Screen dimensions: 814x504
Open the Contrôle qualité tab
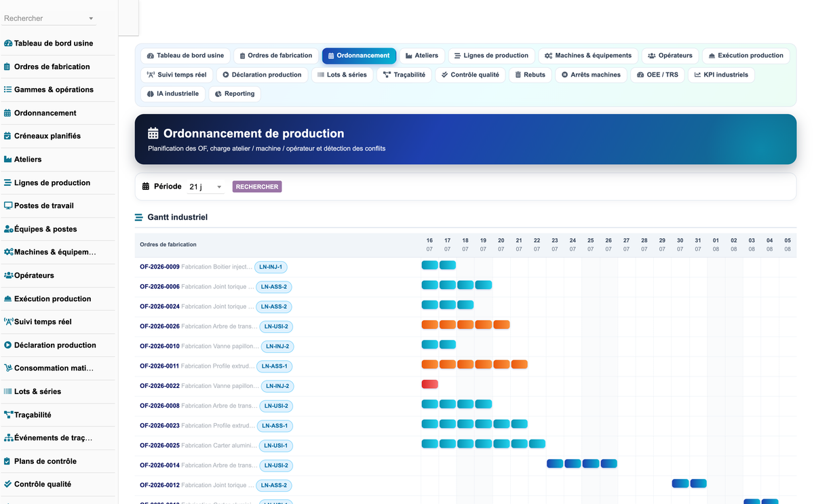point(470,75)
